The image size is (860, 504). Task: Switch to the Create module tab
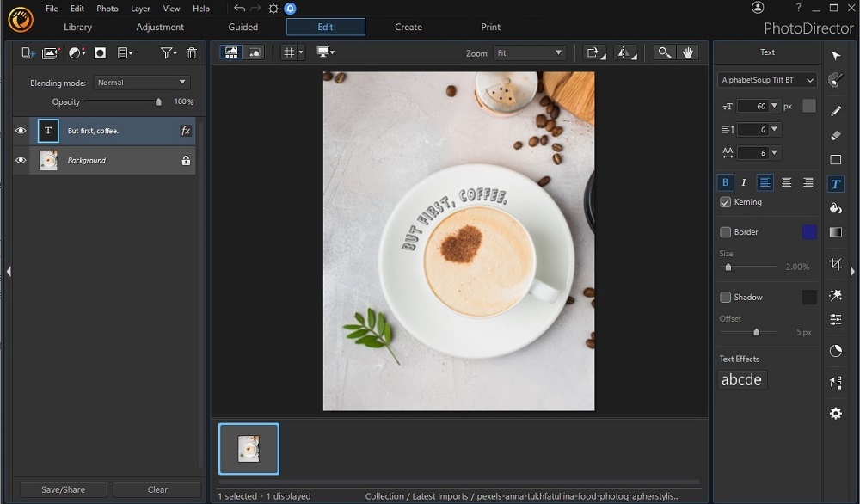point(408,27)
